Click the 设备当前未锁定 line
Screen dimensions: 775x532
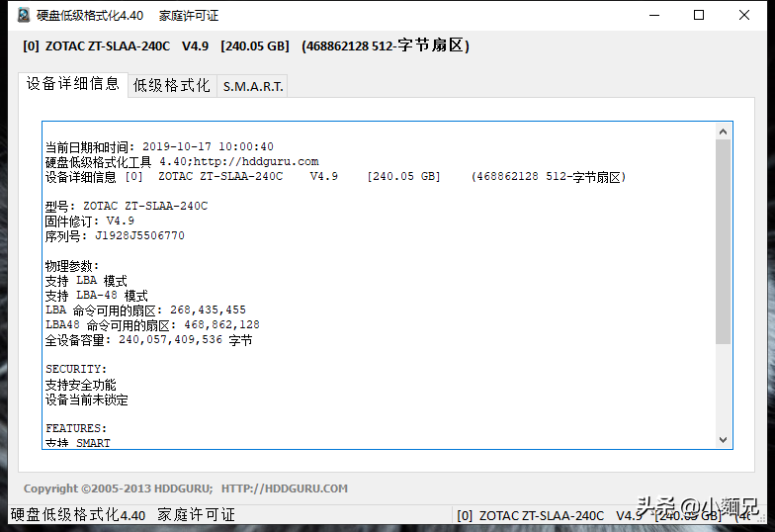[x=87, y=399]
